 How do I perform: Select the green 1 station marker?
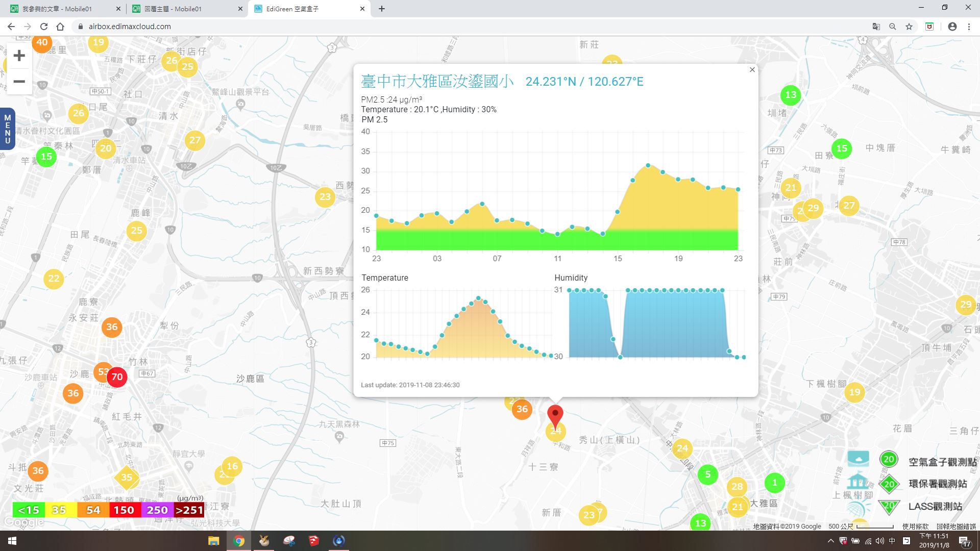coord(774,483)
